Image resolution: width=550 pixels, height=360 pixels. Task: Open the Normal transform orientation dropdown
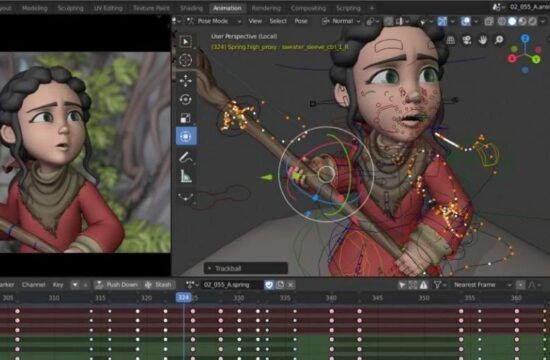pyautogui.click(x=341, y=21)
